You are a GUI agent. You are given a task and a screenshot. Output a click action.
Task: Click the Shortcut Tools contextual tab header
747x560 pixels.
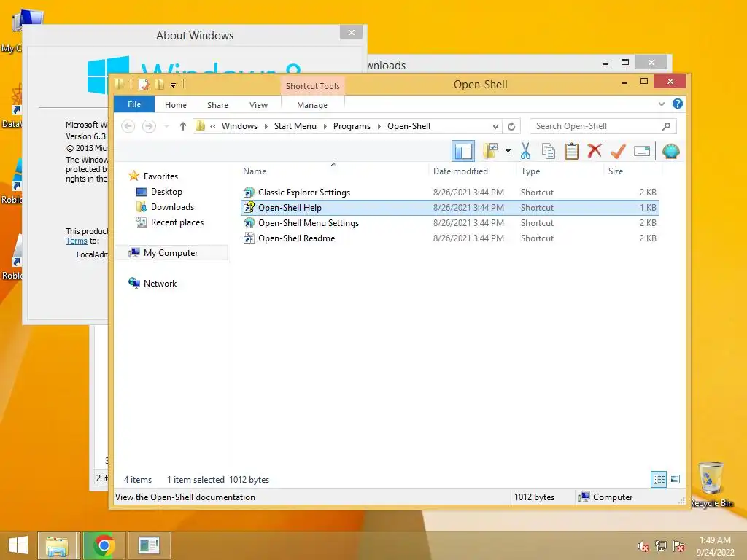(x=312, y=86)
